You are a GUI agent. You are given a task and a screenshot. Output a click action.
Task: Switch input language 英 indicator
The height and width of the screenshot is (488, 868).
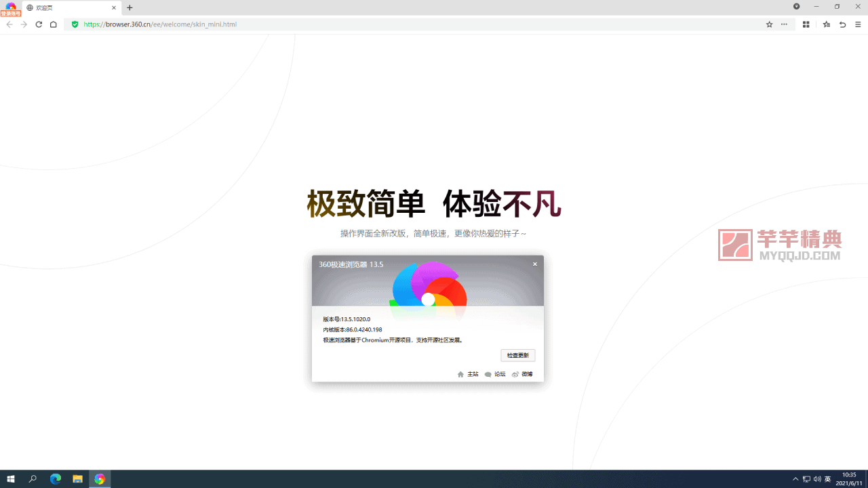click(x=828, y=479)
